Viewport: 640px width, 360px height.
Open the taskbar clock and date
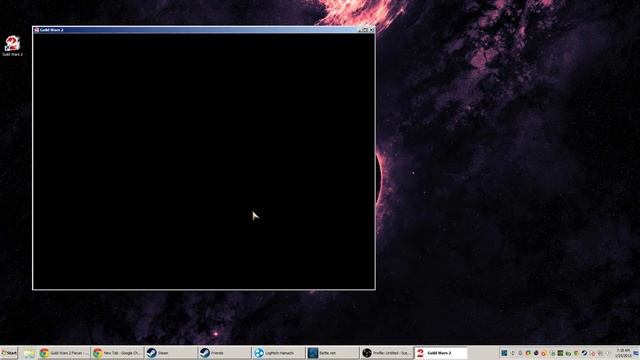623,353
